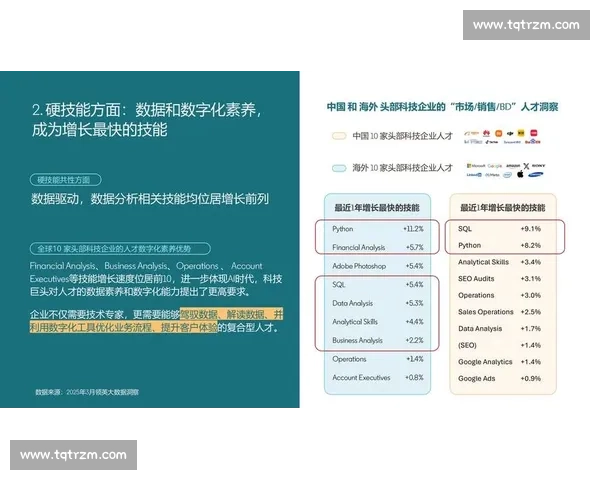The image size is (600, 480).
Task: Click the data source note 数据来源：2025年3月领英大数据洞察
Action: [x=87, y=392]
